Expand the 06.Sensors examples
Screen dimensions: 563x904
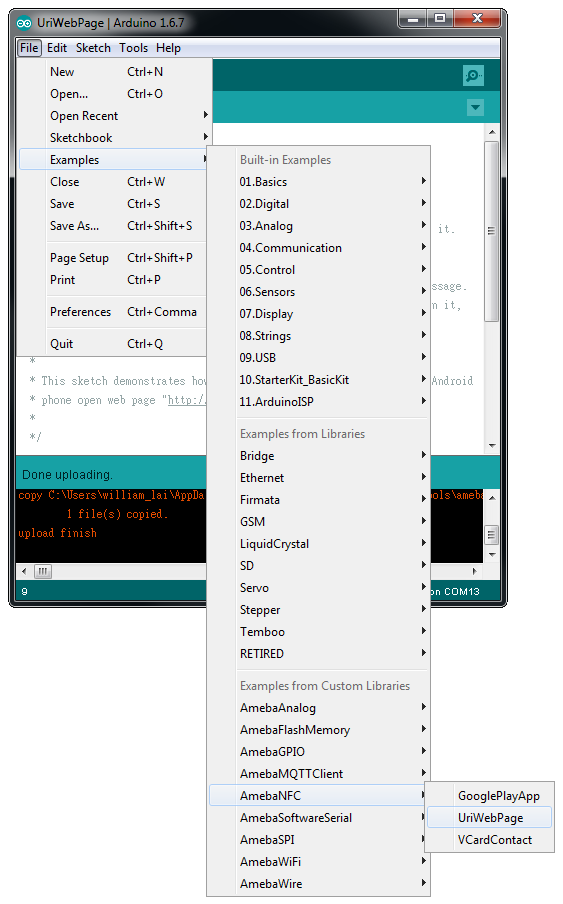[319, 292]
